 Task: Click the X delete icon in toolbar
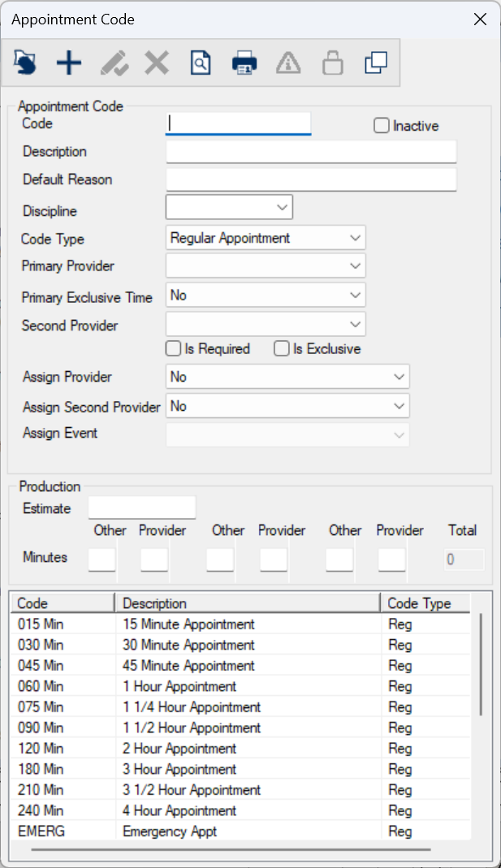(x=156, y=63)
